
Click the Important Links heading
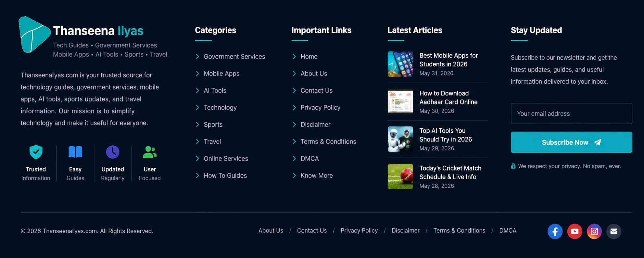(321, 30)
